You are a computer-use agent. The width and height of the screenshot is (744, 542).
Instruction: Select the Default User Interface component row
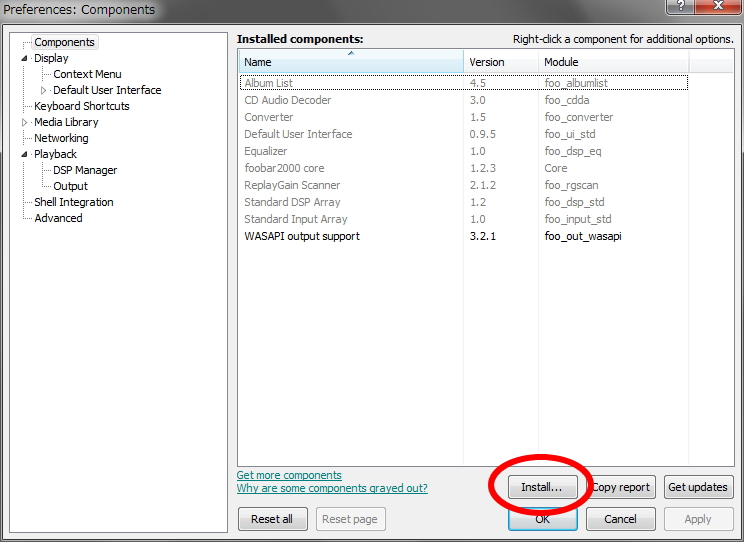point(464,134)
